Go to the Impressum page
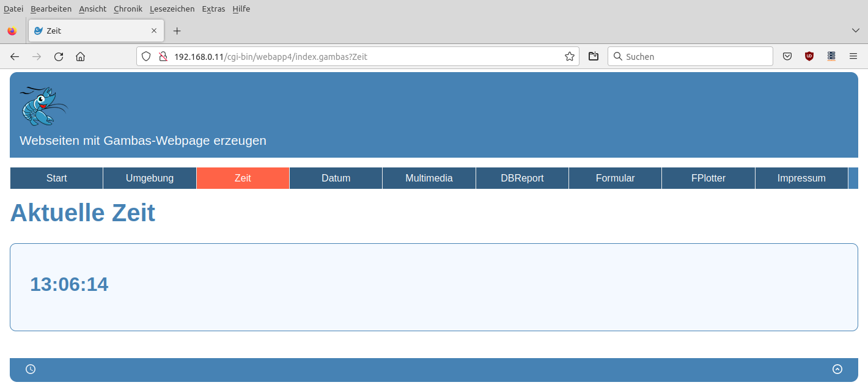Image resolution: width=868 pixels, height=385 pixels. (801, 178)
